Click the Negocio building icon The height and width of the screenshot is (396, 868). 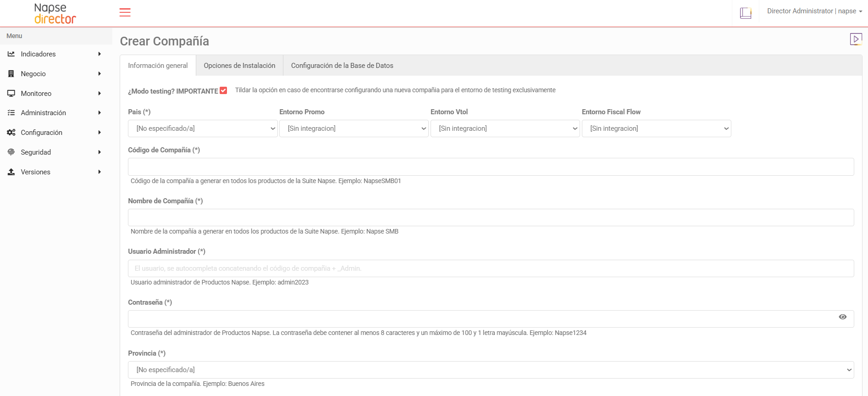click(x=11, y=74)
